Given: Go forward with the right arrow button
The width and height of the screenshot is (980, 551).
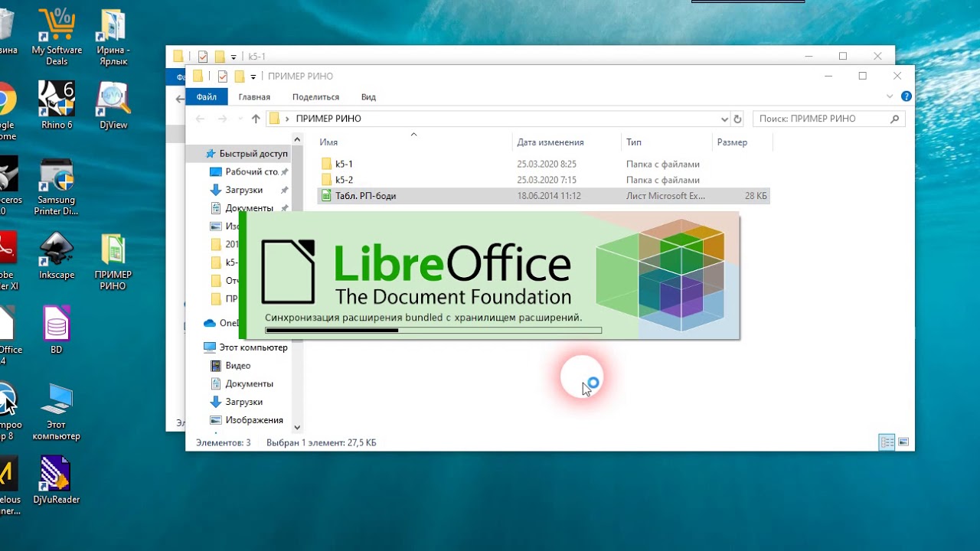Looking at the screenshot, I should [223, 119].
